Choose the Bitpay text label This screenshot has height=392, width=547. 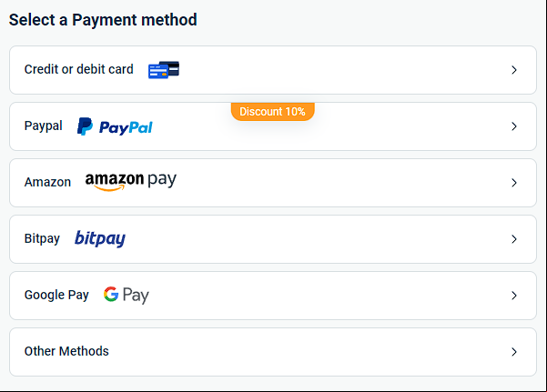tap(42, 239)
